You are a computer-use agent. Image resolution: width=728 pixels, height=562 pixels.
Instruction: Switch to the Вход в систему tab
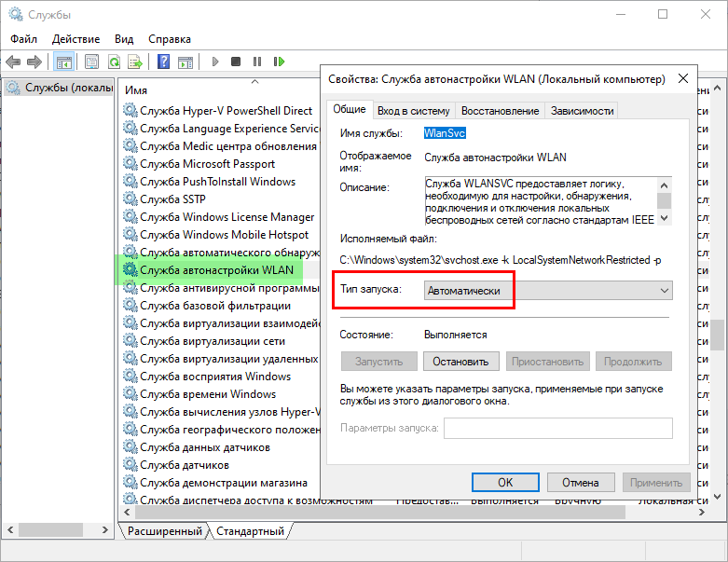point(413,111)
